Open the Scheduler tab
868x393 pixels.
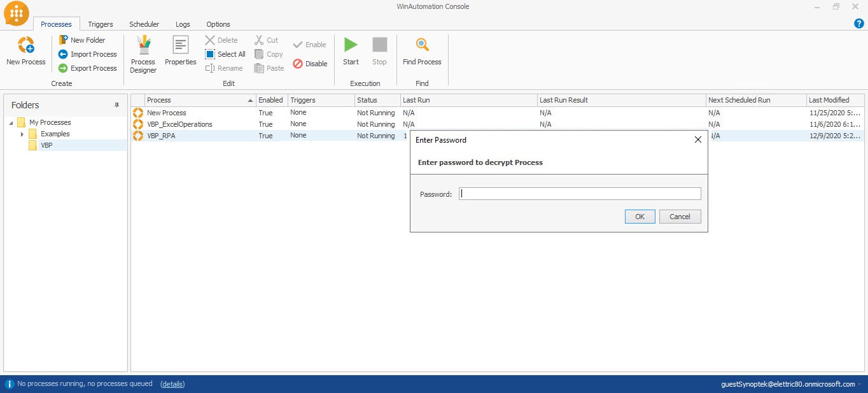pyautogui.click(x=143, y=24)
